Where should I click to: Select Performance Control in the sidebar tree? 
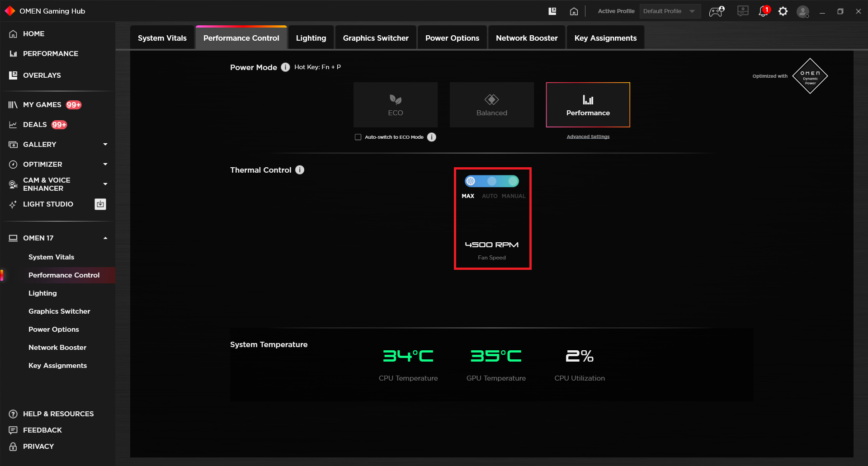(64, 275)
